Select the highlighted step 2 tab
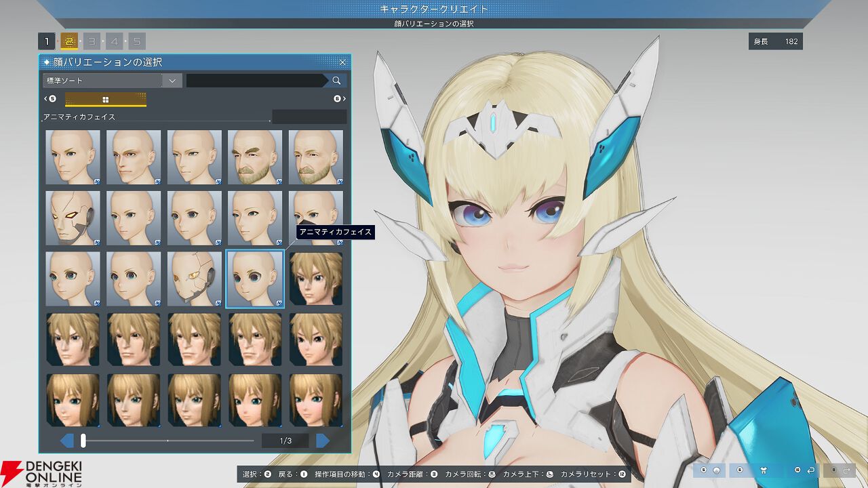868x488 pixels. click(69, 41)
